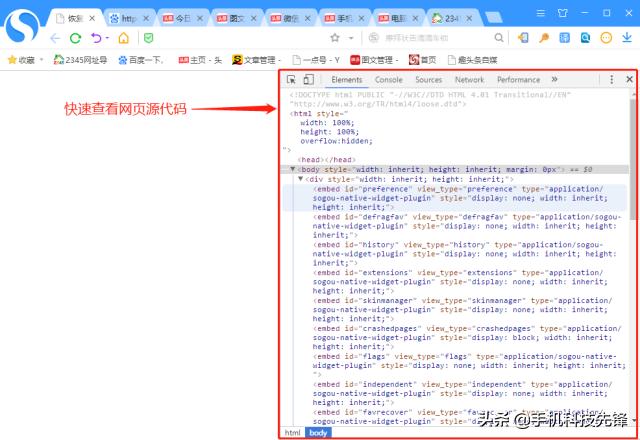The image size is (640, 440).
Task: Select the Performance tab in DevTools
Action: click(518, 80)
